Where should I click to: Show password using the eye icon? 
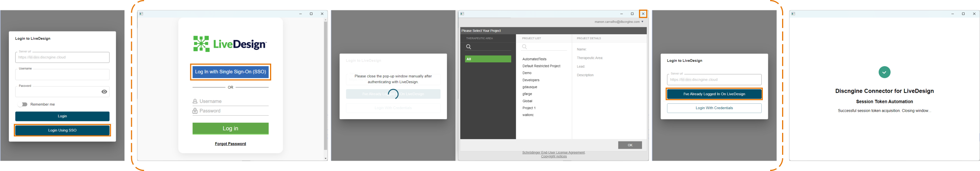104,92
